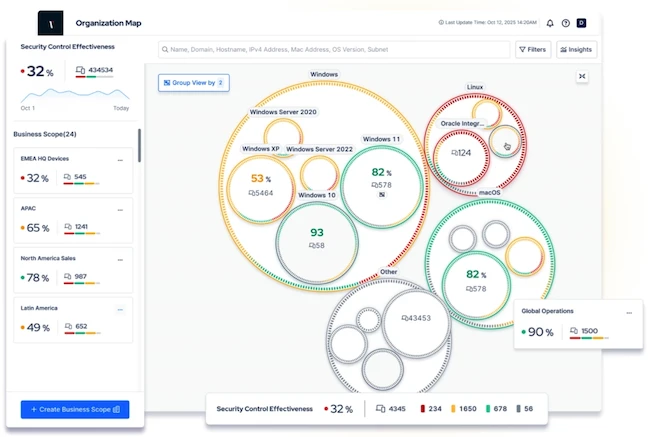Select the APAC scope title
This screenshot has height=437, width=650.
click(x=28, y=209)
